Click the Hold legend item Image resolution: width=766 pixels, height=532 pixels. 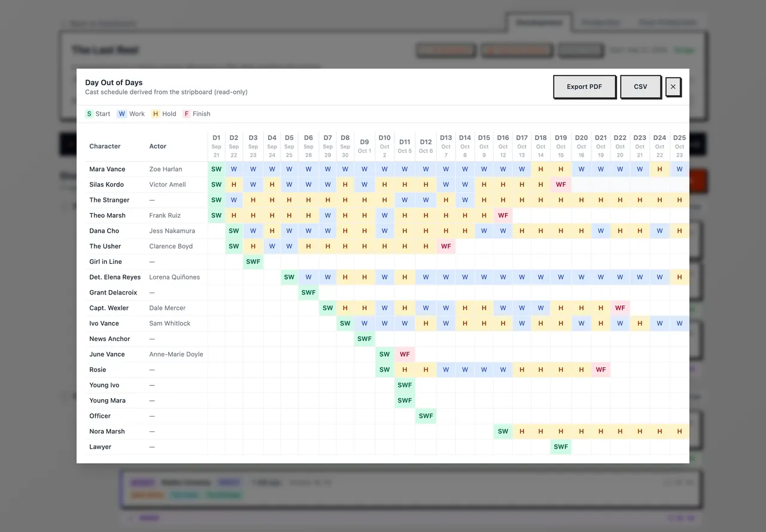tap(163, 114)
